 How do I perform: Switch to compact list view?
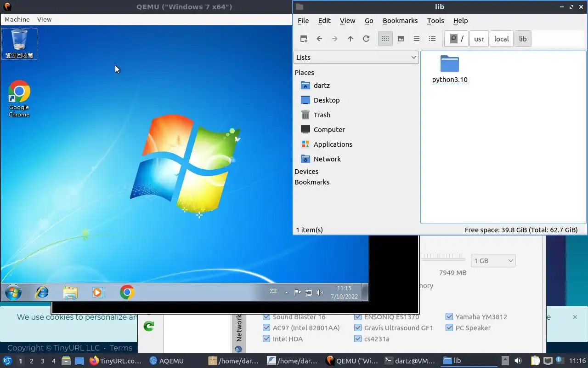[417, 39]
